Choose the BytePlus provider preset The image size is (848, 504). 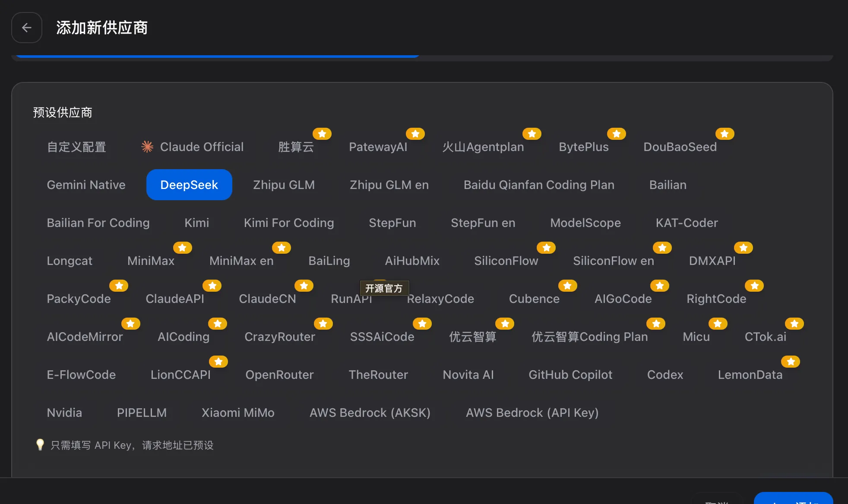click(584, 147)
